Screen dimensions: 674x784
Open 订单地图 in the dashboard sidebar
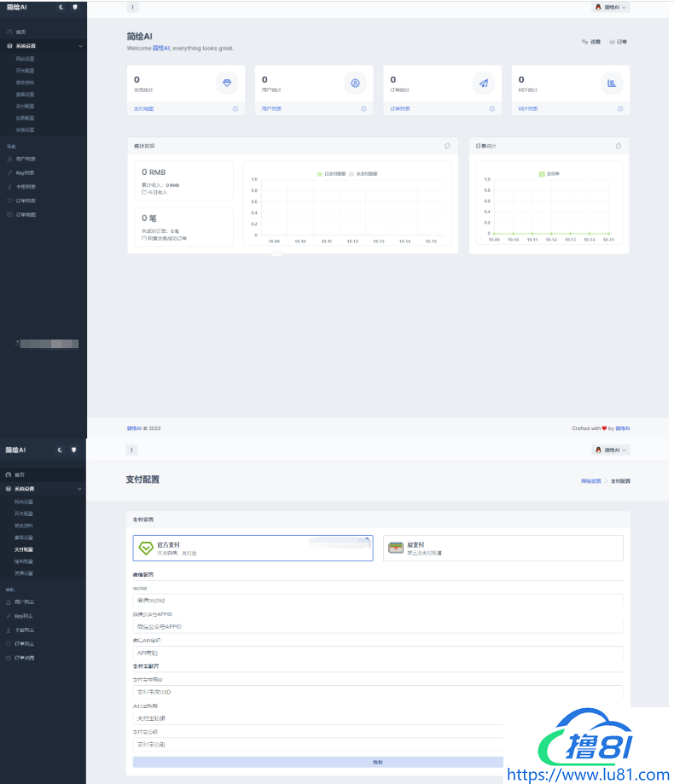coord(26,214)
